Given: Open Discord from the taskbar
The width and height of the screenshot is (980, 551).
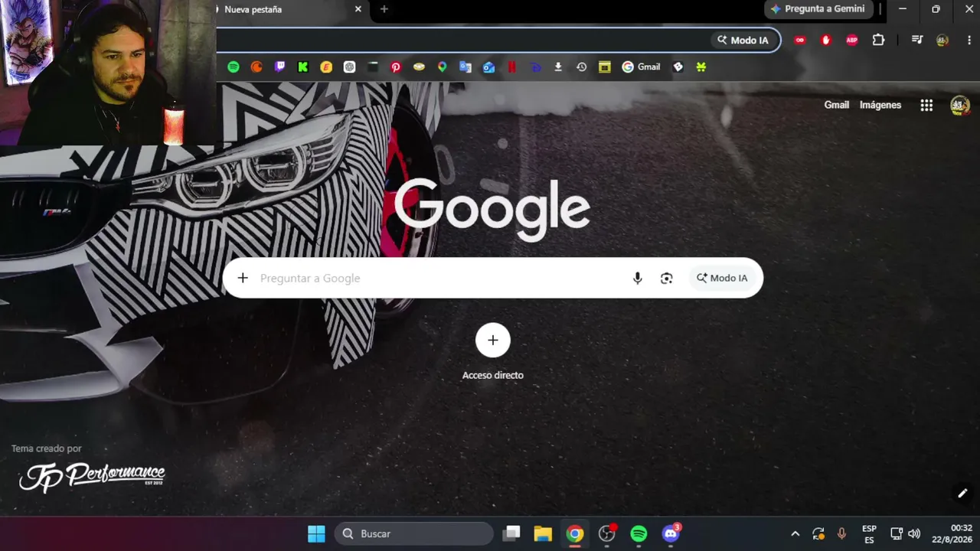Looking at the screenshot, I should coord(671,533).
